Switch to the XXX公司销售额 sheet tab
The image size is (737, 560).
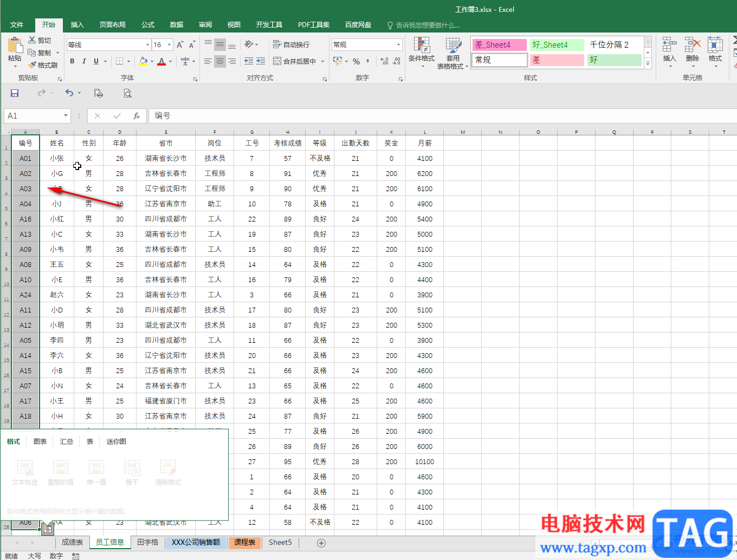196,542
